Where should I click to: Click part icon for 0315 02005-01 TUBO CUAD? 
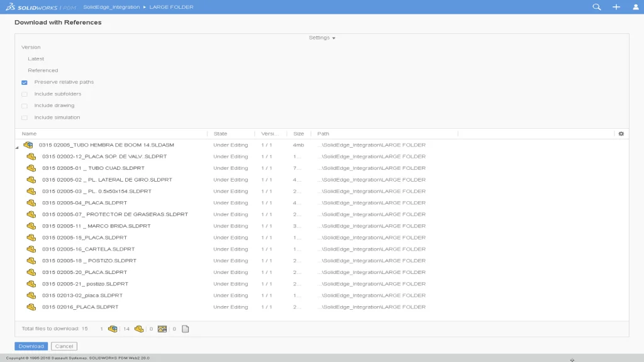(x=31, y=168)
